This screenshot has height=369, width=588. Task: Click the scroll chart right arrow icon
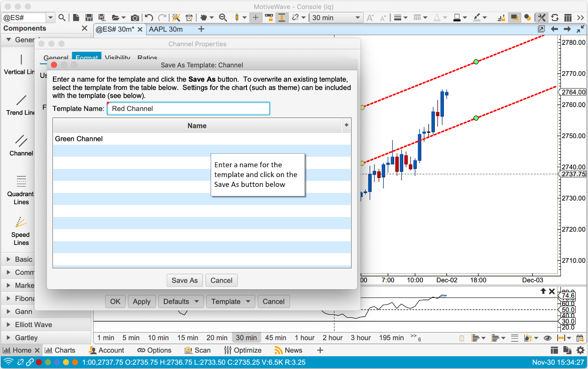tap(567, 29)
